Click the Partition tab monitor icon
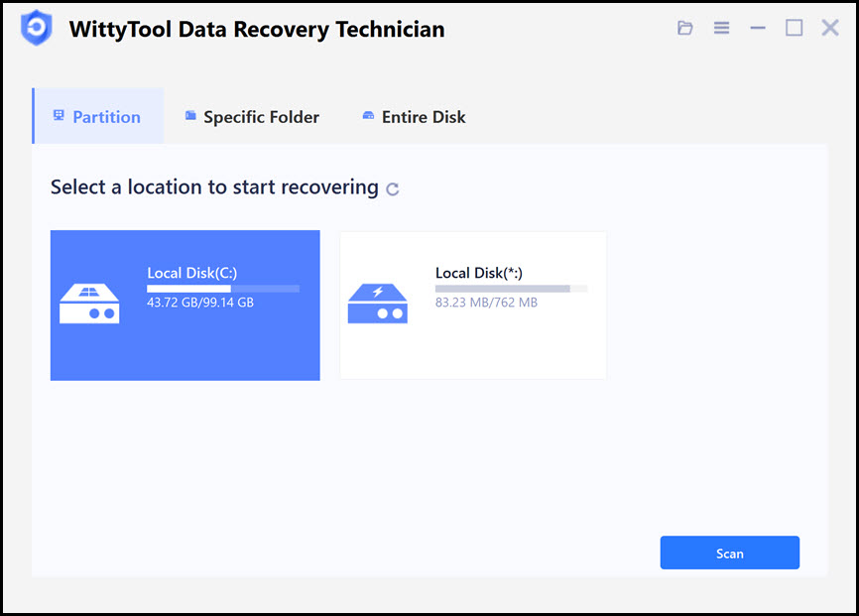This screenshot has width=859, height=616. click(59, 115)
